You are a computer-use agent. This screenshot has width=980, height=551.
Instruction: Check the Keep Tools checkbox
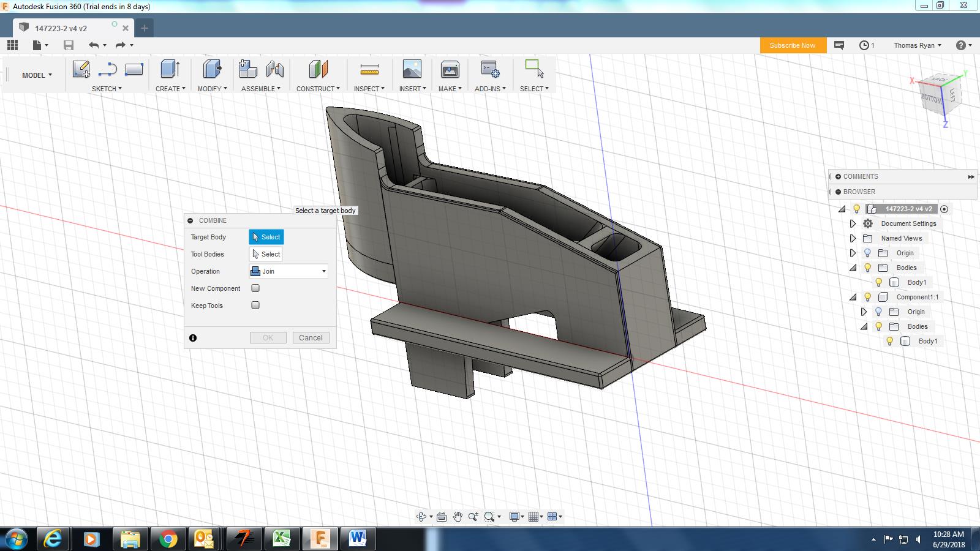coord(255,305)
